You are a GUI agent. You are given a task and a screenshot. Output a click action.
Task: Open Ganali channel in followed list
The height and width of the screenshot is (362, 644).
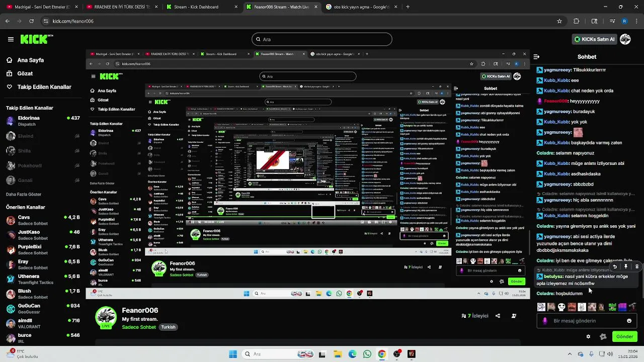43,180
